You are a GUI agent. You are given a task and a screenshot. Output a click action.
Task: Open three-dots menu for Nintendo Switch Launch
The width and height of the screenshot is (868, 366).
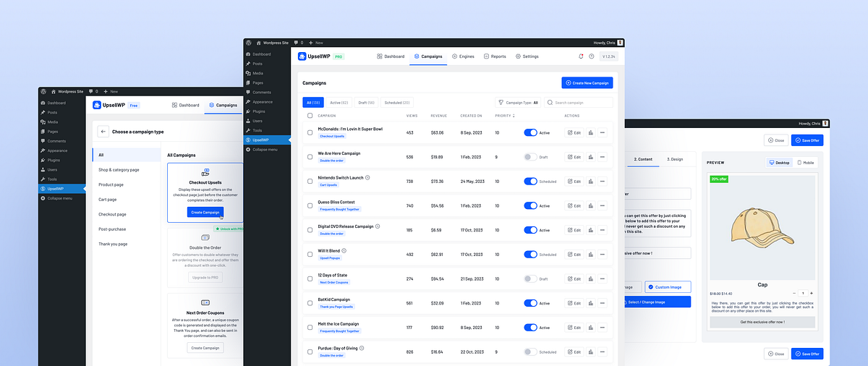point(603,182)
